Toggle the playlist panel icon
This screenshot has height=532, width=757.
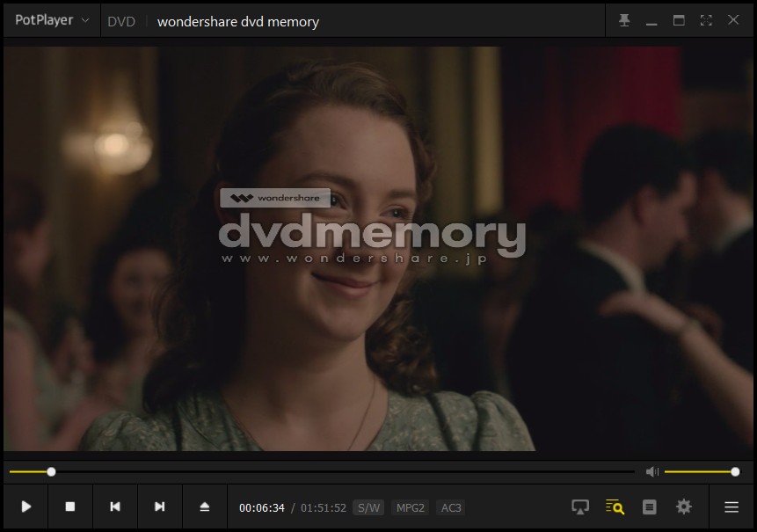(649, 506)
